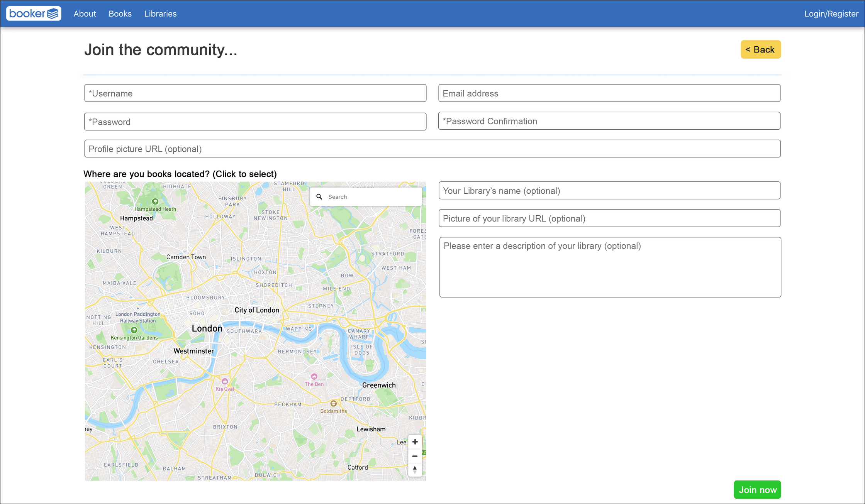Select Brixton on the map

click(x=226, y=427)
